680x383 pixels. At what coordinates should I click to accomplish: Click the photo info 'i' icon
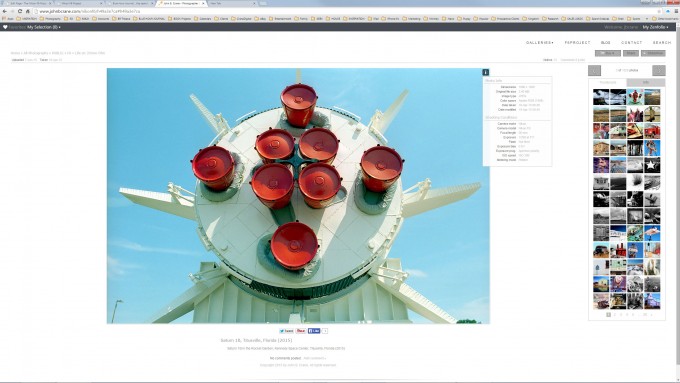point(485,72)
